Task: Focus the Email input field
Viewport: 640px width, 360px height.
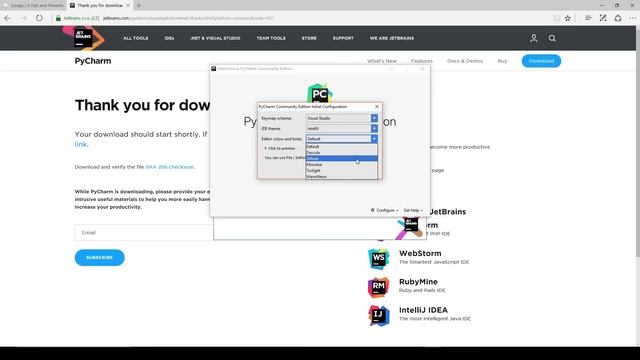Action: pyautogui.click(x=144, y=233)
